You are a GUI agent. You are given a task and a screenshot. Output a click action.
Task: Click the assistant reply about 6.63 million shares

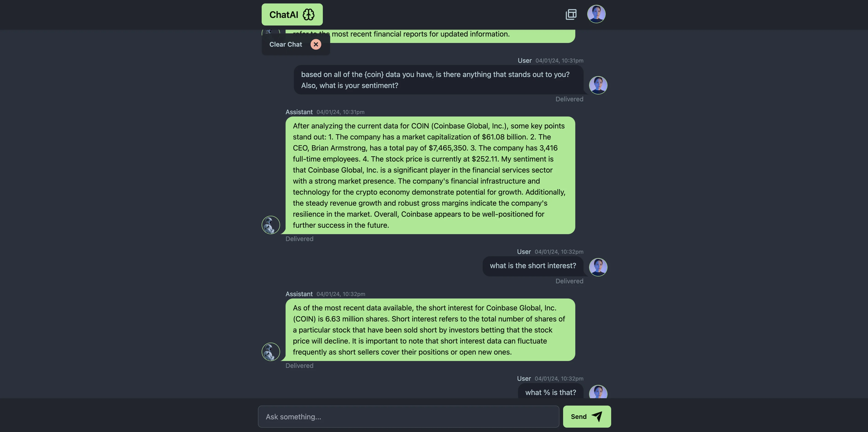(430, 330)
